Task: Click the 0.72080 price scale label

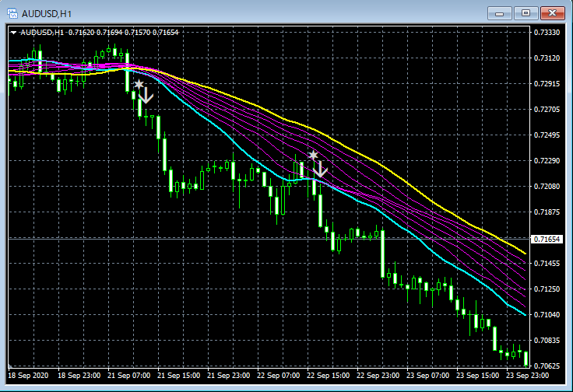Action: [x=547, y=187]
